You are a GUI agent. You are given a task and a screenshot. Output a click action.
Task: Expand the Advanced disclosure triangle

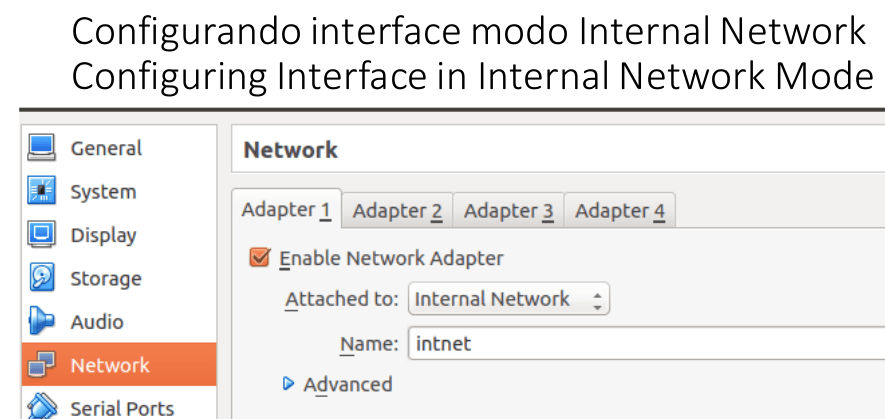pos(288,384)
